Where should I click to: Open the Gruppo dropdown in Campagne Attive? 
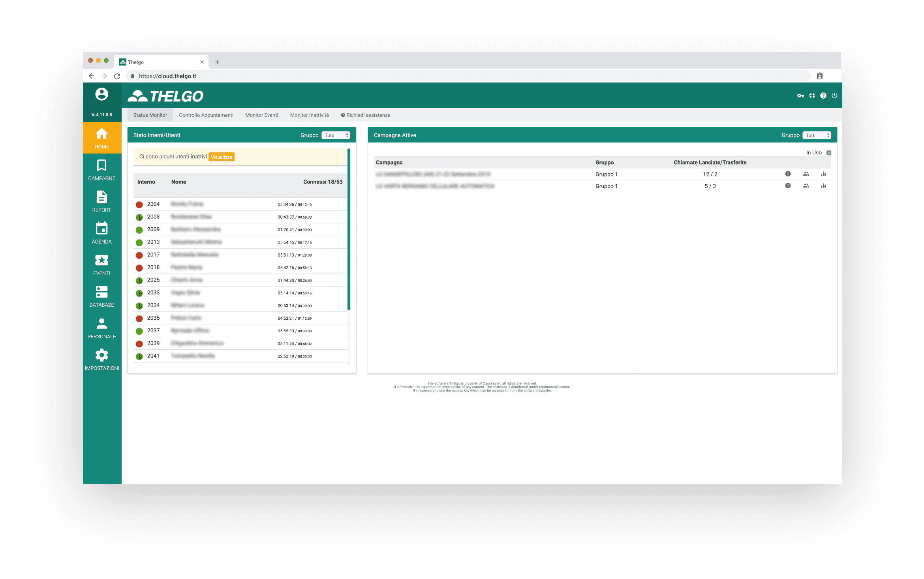pyautogui.click(x=817, y=135)
